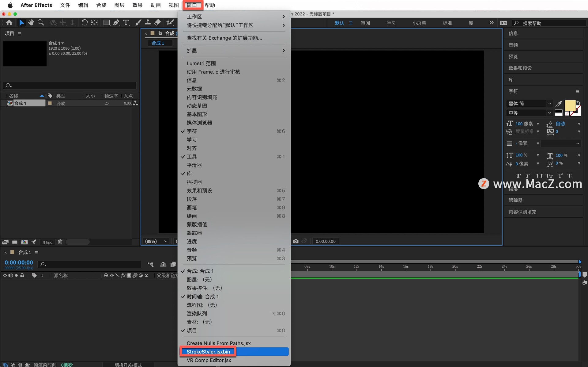Select the Eraser tool
The height and width of the screenshot is (367, 588).
(158, 23)
